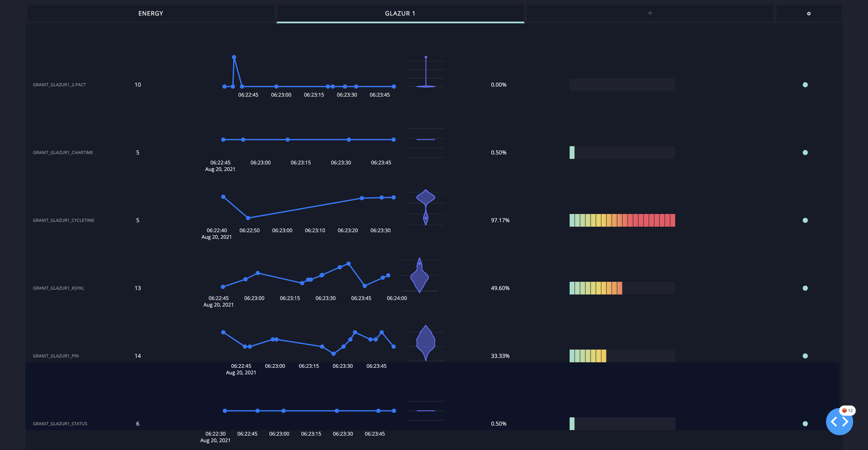This screenshot has width=868, height=450.
Task: Click the GRANIT_GLAZUR1_PIN colored progress bar
Action: pyautogui.click(x=622, y=356)
